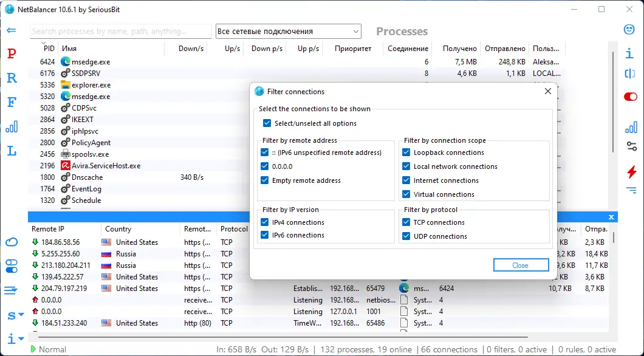This screenshot has width=644, height=356.
Task: Uncheck UDP connections checkbox
Action: point(406,236)
